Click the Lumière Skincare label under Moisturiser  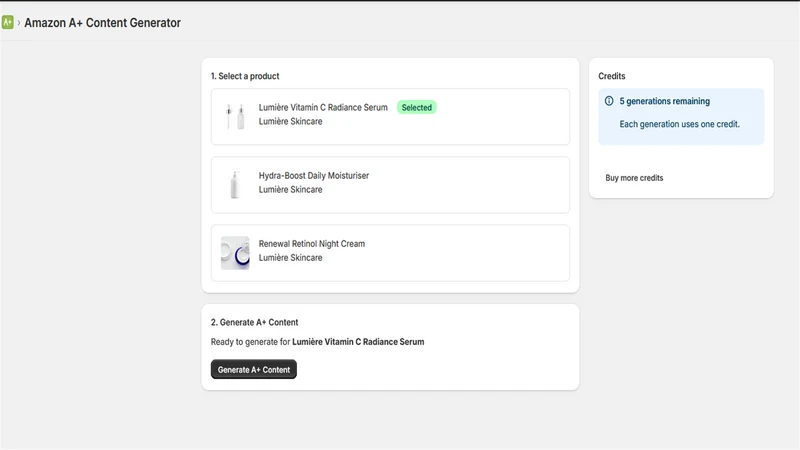tap(290, 189)
